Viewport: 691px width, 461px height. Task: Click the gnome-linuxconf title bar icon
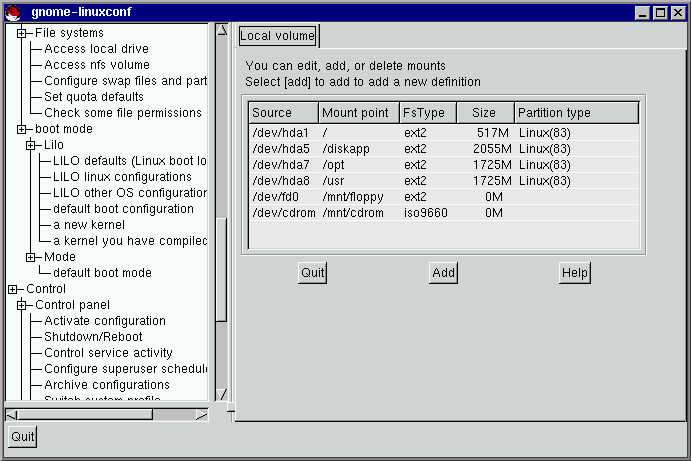(x=10, y=12)
